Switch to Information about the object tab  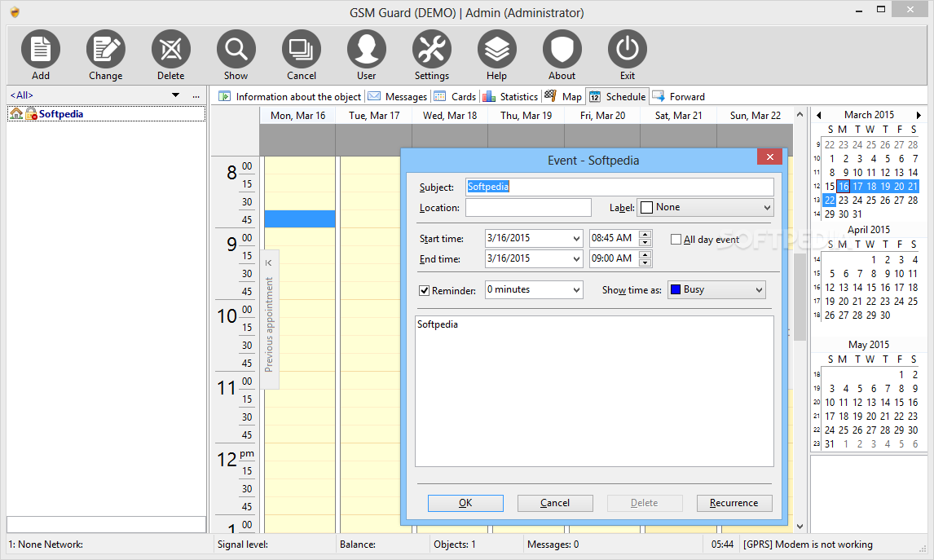[x=290, y=96]
